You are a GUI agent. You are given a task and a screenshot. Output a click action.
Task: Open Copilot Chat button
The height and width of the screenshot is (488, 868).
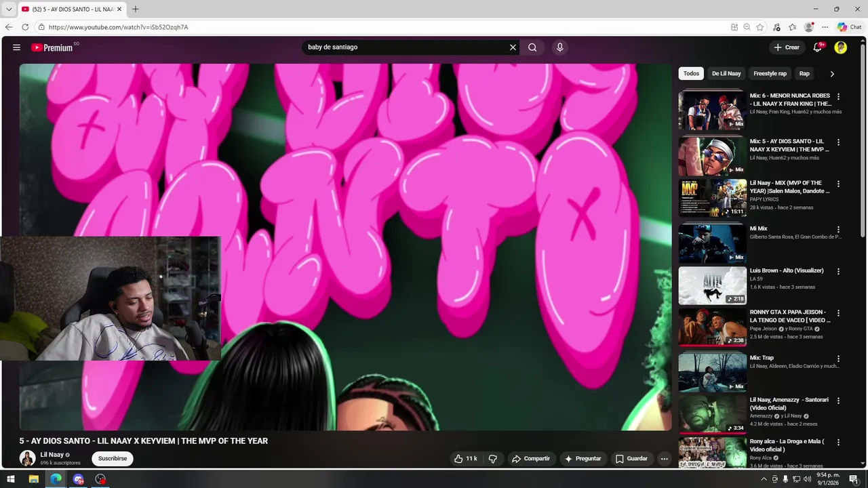(x=849, y=27)
